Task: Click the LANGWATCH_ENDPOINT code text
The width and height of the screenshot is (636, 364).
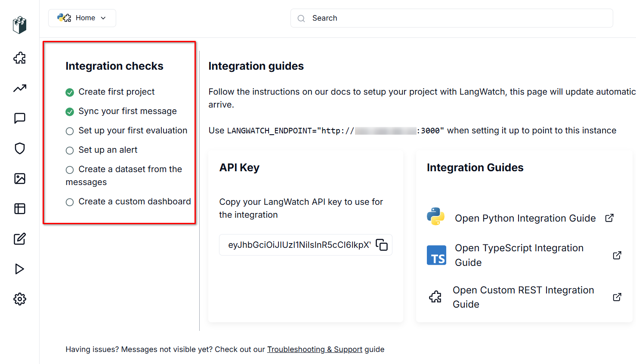Action: tap(336, 130)
